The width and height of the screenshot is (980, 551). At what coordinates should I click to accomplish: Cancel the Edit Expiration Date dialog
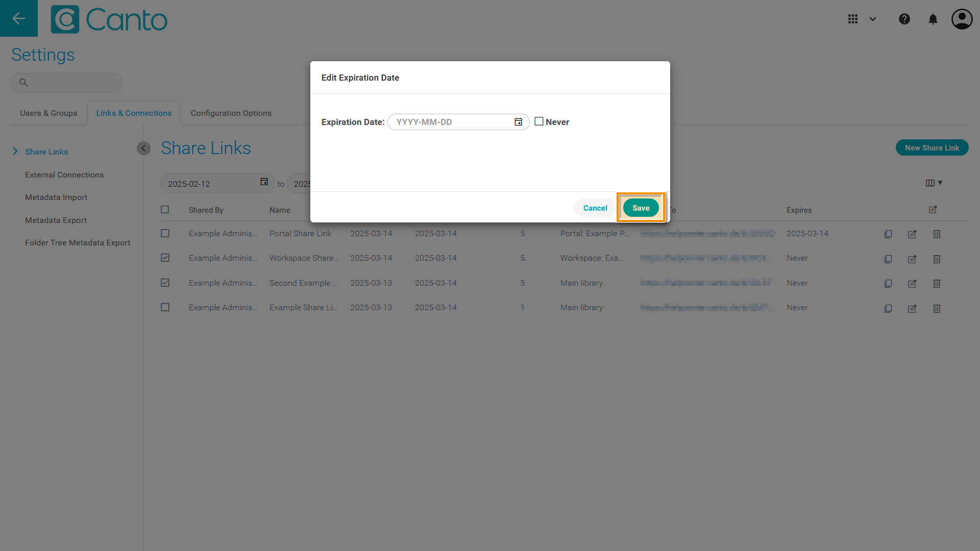[x=595, y=208]
